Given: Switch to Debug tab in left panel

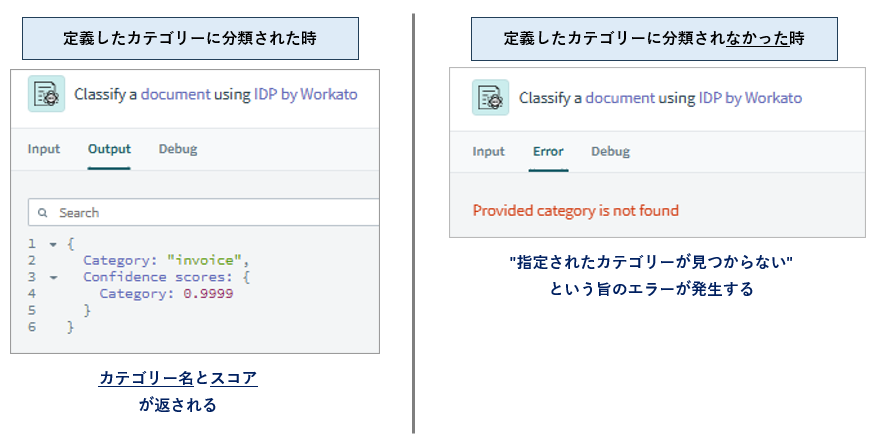Looking at the screenshot, I should click(178, 149).
